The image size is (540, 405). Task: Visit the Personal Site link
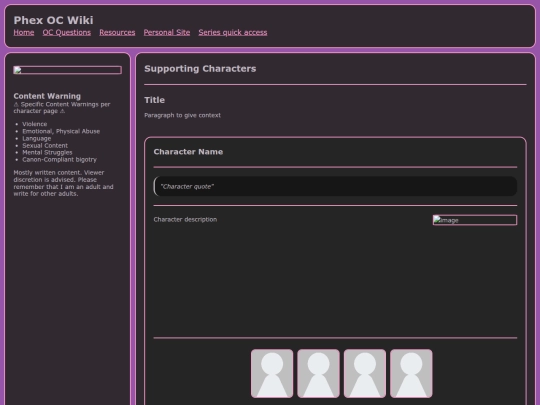click(x=167, y=32)
